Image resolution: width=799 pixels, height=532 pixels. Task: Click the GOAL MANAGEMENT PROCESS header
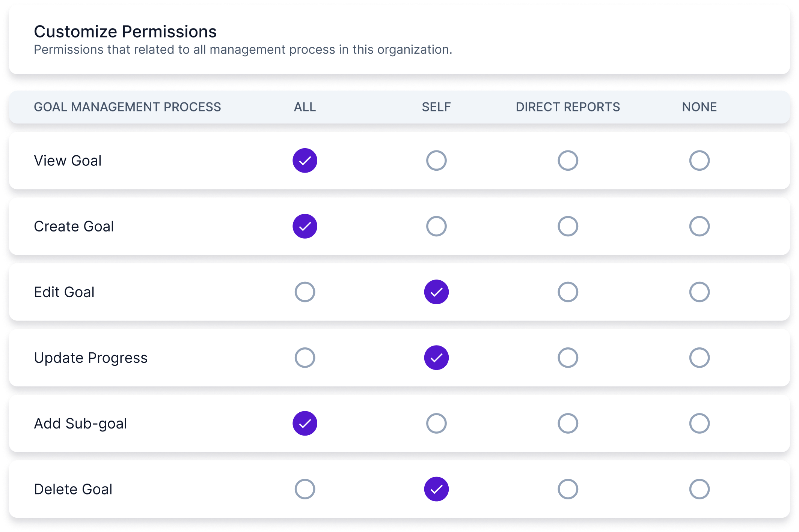[127, 107]
